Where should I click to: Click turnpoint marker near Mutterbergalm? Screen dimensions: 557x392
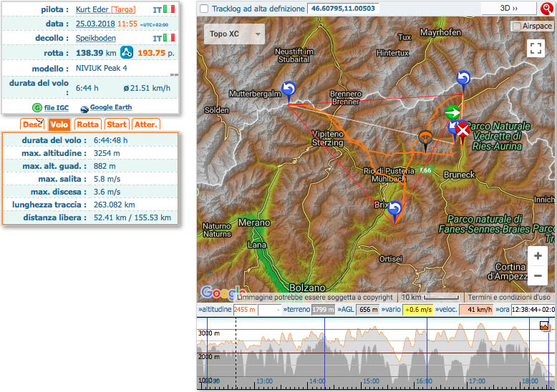[289, 89]
